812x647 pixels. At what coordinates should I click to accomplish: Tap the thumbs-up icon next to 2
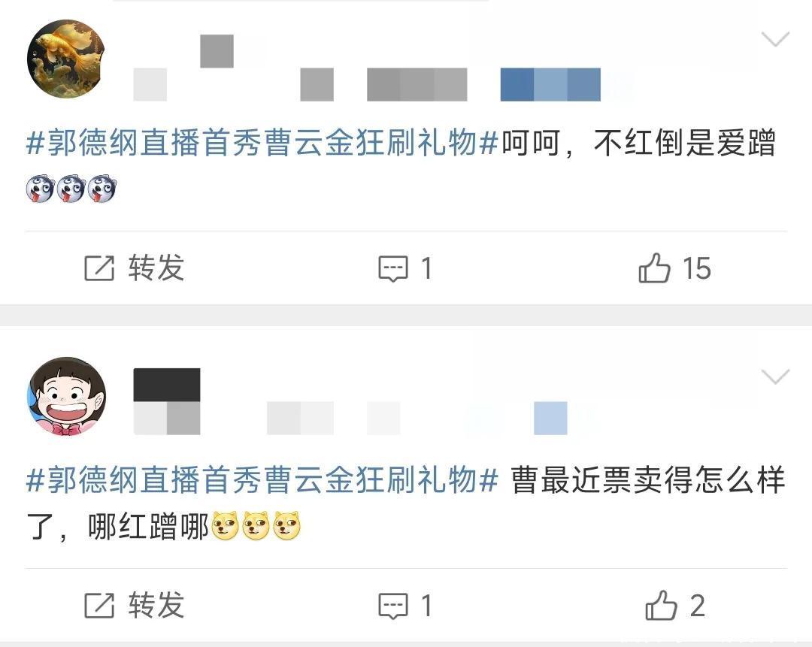coord(661,605)
